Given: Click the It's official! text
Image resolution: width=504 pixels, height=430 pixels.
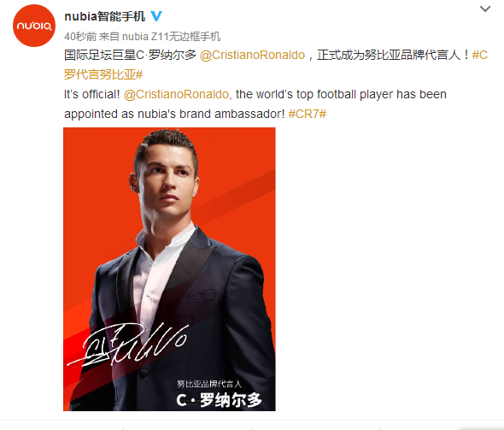Looking at the screenshot, I should click(x=92, y=94).
